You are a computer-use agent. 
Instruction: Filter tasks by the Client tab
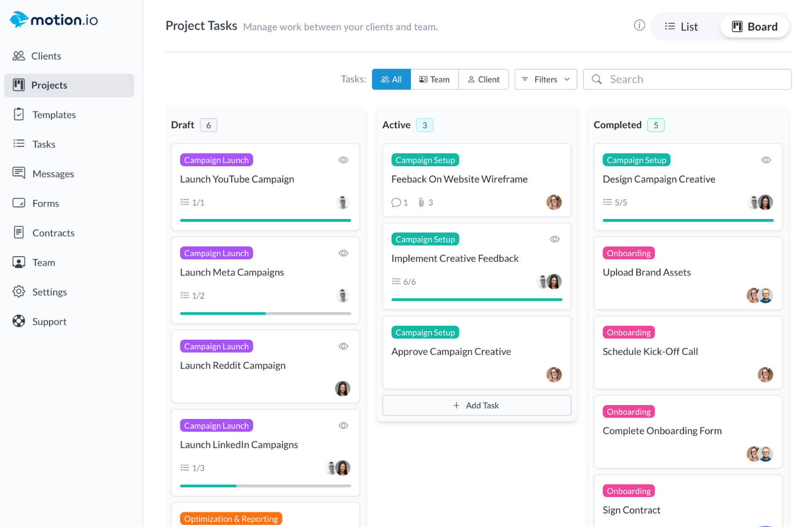coord(483,79)
